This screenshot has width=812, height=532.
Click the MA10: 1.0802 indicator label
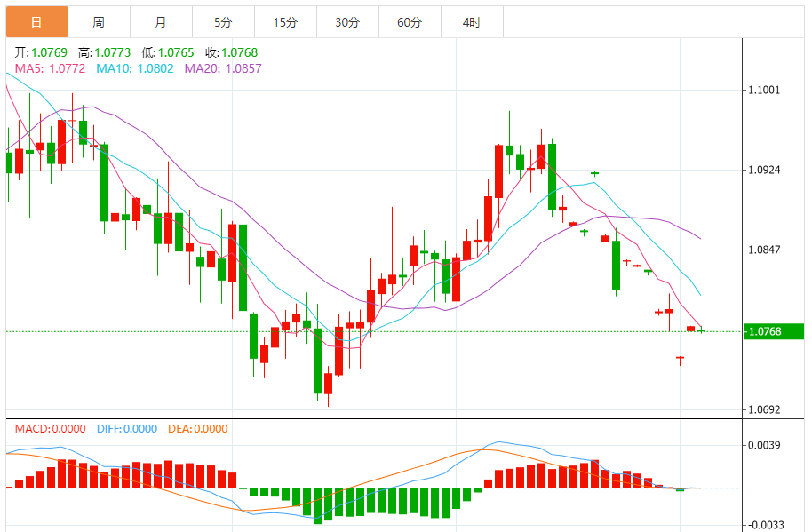[135, 68]
